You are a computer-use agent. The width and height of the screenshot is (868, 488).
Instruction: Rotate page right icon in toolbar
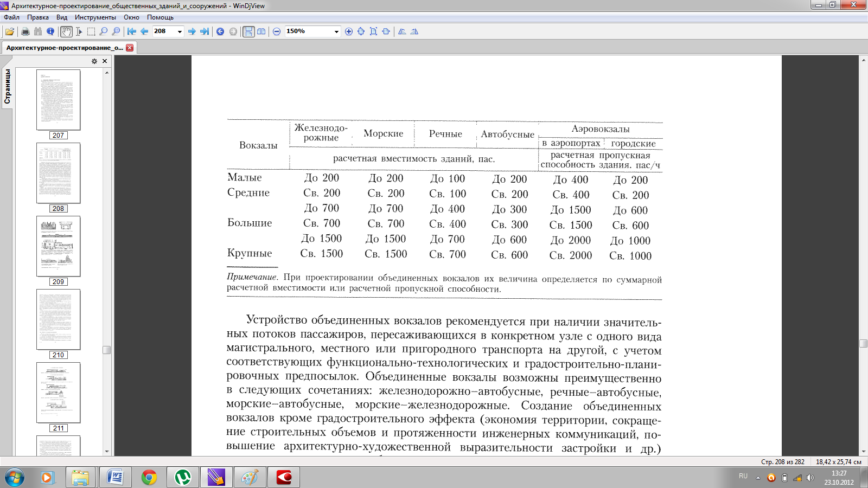pos(414,31)
